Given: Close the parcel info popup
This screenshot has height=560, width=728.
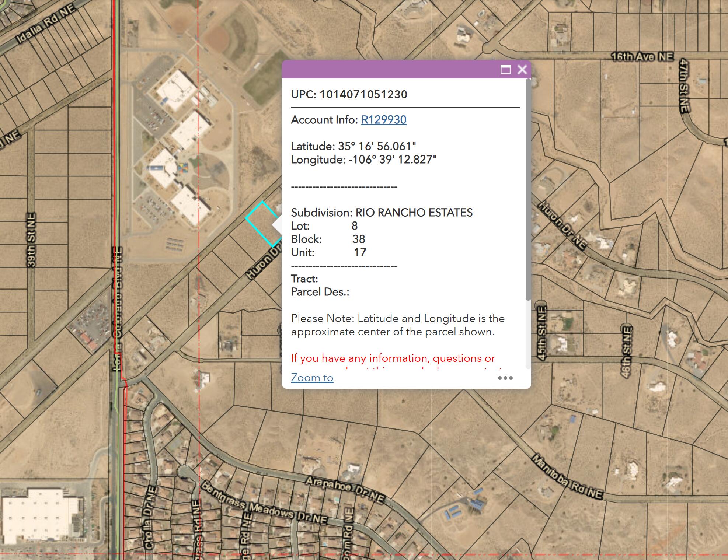Looking at the screenshot, I should (522, 69).
